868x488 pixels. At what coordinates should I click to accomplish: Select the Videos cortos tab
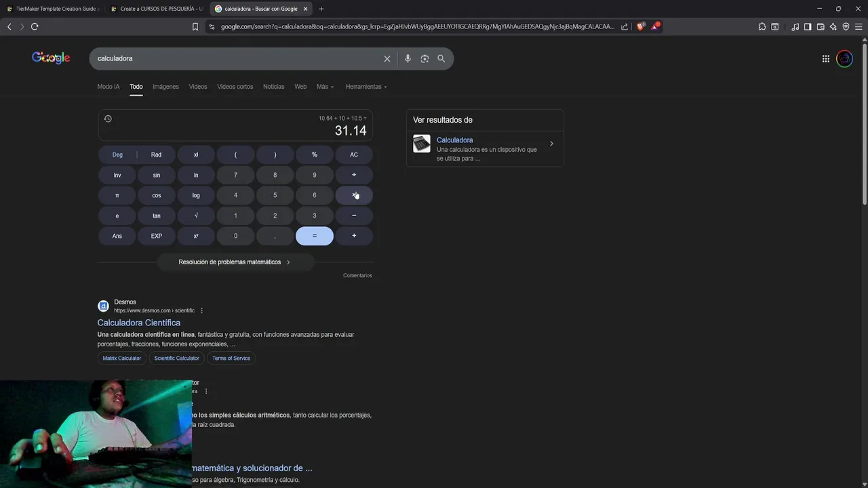click(235, 87)
